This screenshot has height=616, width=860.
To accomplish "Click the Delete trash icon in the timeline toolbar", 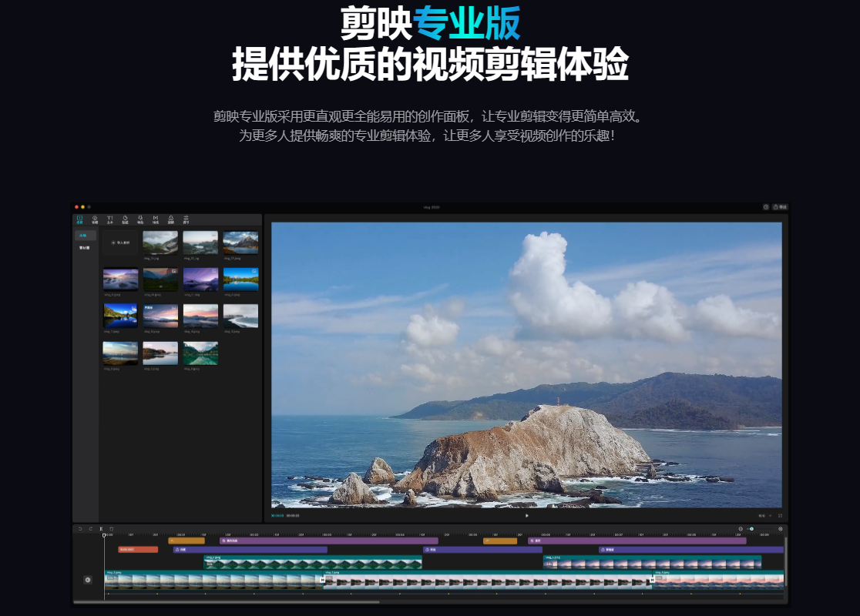I will (x=111, y=529).
